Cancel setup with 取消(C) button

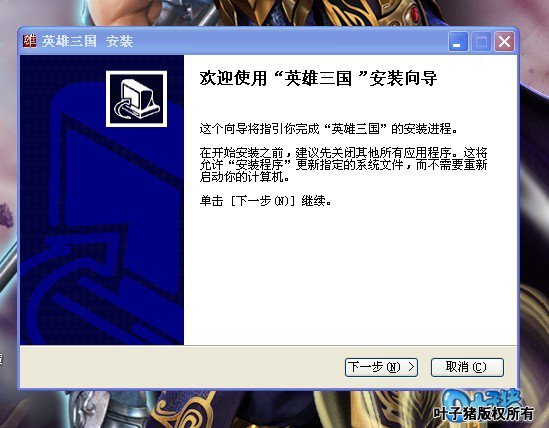point(467,367)
